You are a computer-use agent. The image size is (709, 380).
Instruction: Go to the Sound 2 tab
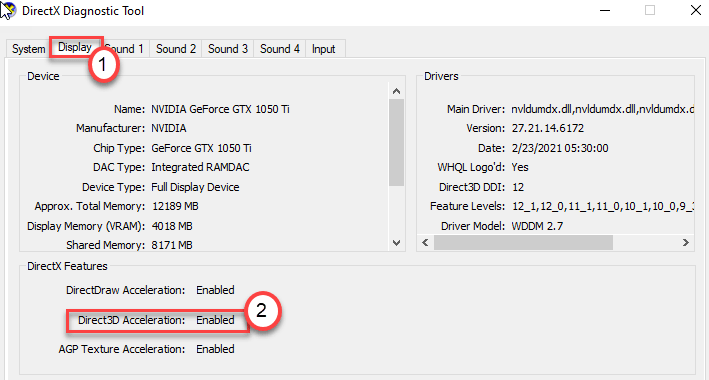(176, 49)
